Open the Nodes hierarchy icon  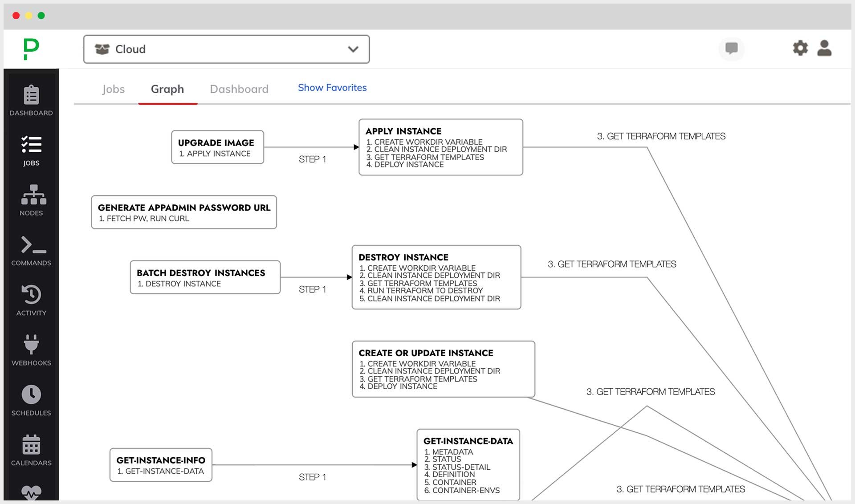pos(33,195)
